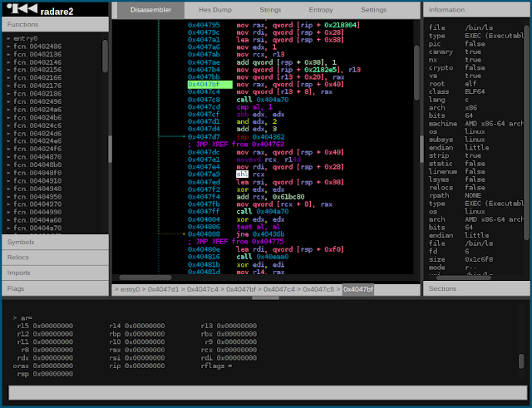Image resolution: width=532 pixels, height=408 pixels.
Task: Expand the Imports accordion section
Action: tap(56, 273)
